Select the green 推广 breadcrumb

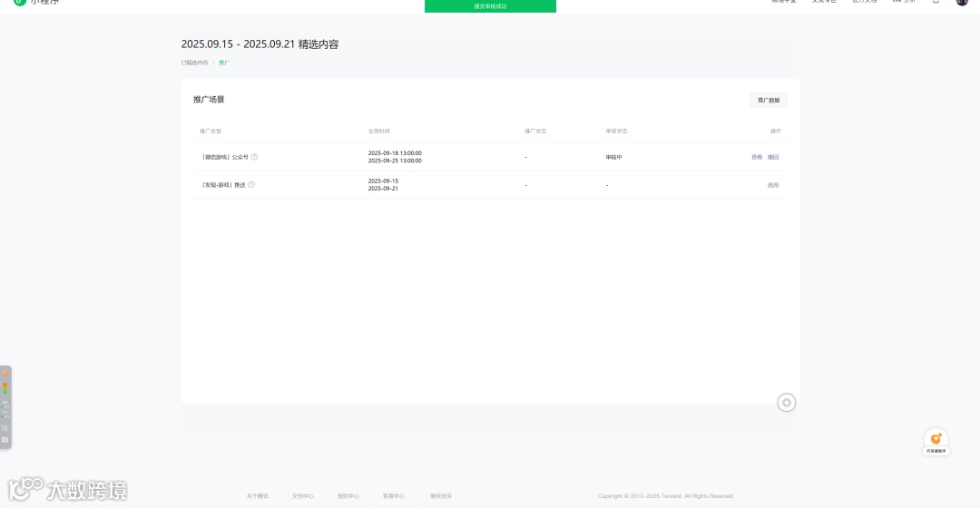pos(224,63)
